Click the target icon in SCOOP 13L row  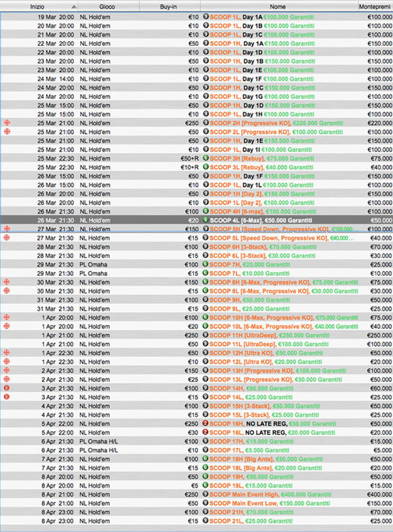(7, 379)
